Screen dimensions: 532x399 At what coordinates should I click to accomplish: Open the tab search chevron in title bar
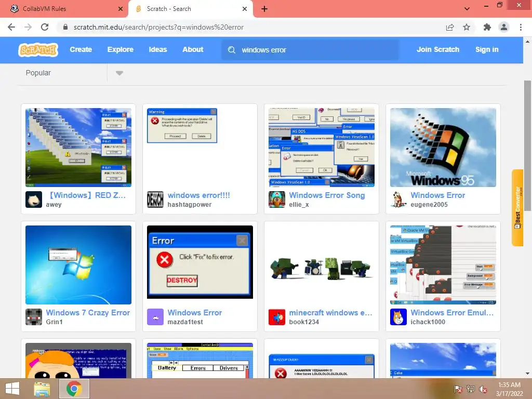coord(467,9)
